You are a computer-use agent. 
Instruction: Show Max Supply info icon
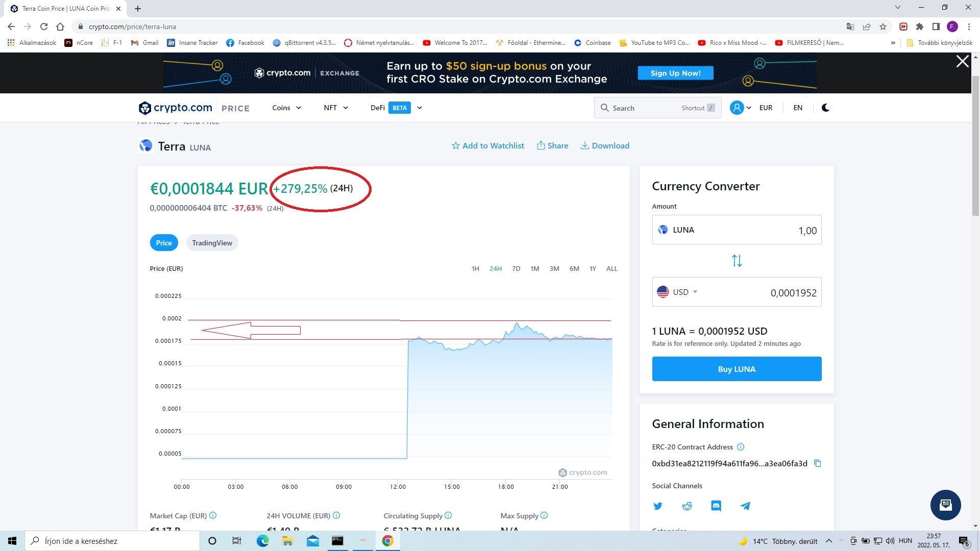(544, 516)
